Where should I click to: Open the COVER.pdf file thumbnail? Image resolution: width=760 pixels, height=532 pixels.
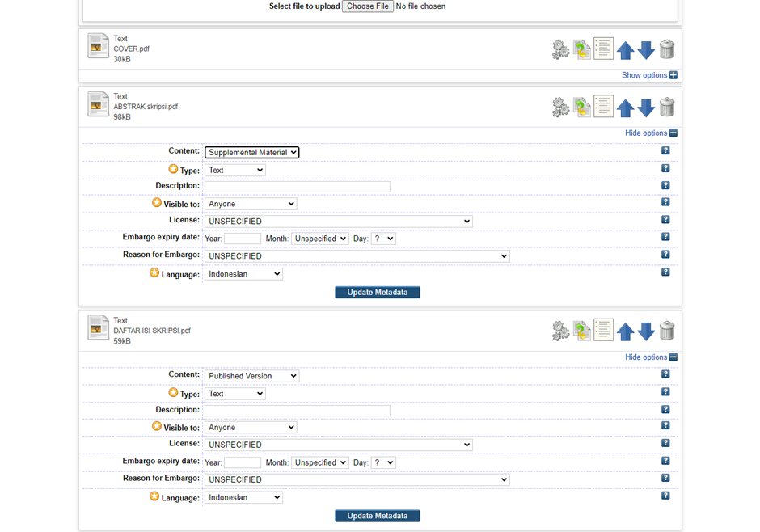click(x=98, y=46)
